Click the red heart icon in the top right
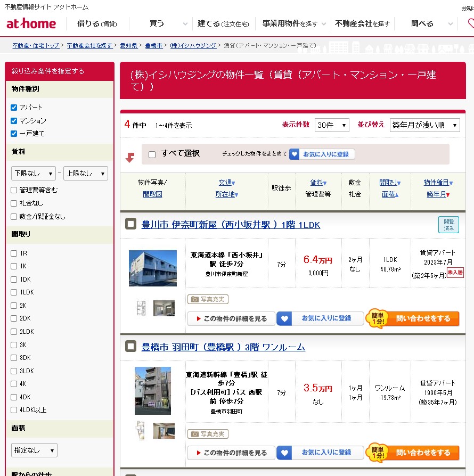474x476 pixels. [470, 23]
